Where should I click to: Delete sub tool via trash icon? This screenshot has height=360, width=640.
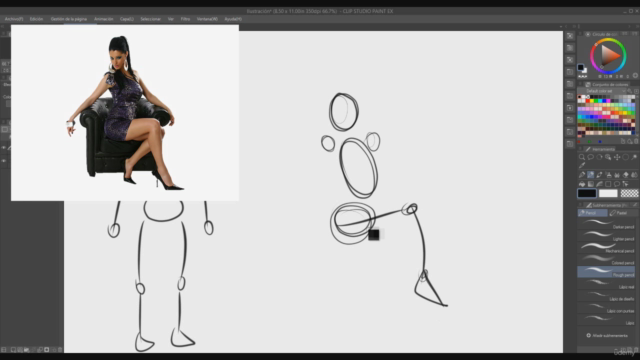pyautogui.click(x=636, y=350)
